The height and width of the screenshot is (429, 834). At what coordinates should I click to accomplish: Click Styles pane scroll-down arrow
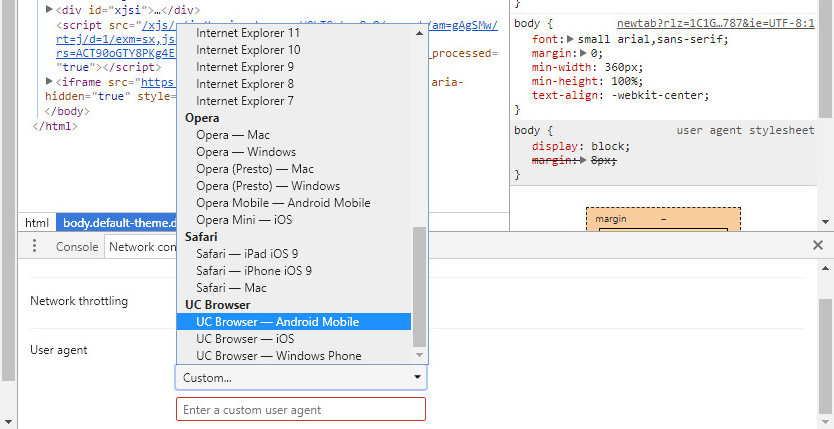pos(825,222)
